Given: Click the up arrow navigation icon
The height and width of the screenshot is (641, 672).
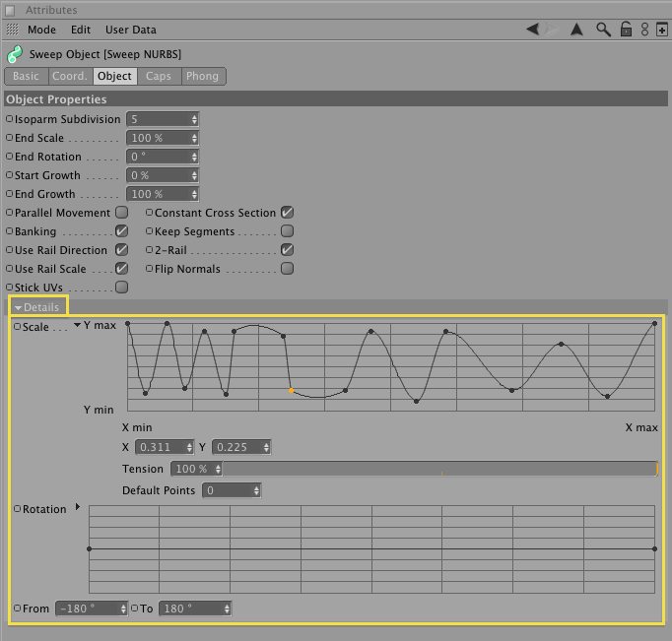Looking at the screenshot, I should pyautogui.click(x=577, y=30).
